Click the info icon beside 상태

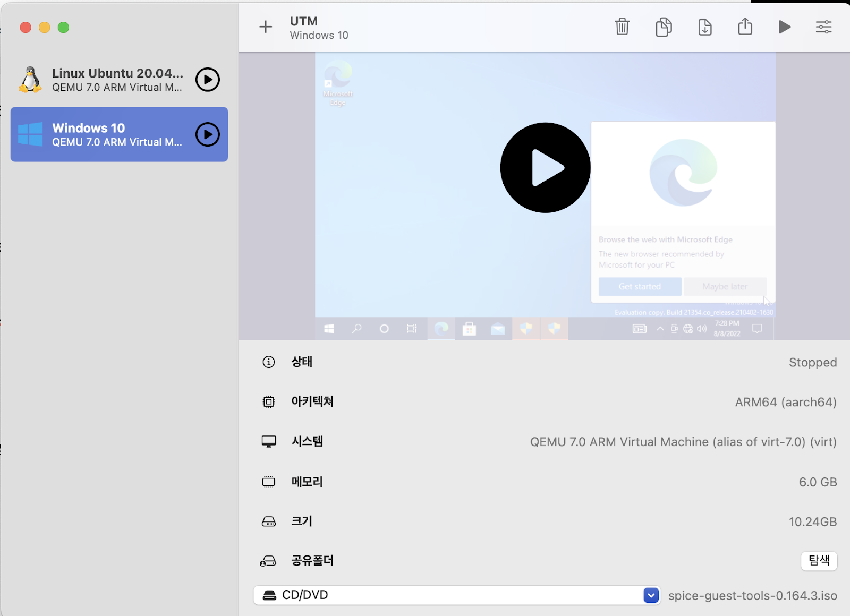[269, 362]
